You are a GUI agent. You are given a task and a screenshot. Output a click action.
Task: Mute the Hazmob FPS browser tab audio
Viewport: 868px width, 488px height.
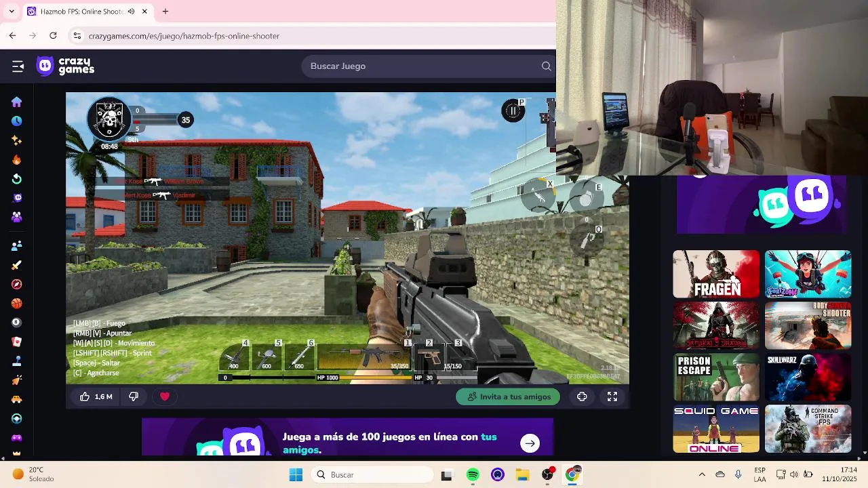coord(131,12)
